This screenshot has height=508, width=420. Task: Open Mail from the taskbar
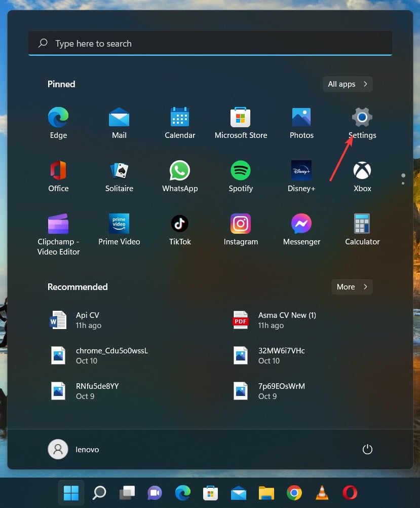coord(238,493)
